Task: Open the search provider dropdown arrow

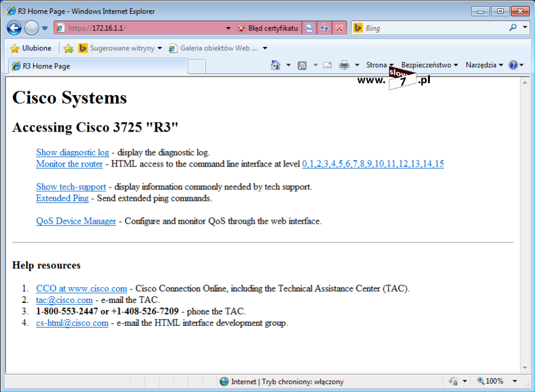Action: tap(525, 27)
